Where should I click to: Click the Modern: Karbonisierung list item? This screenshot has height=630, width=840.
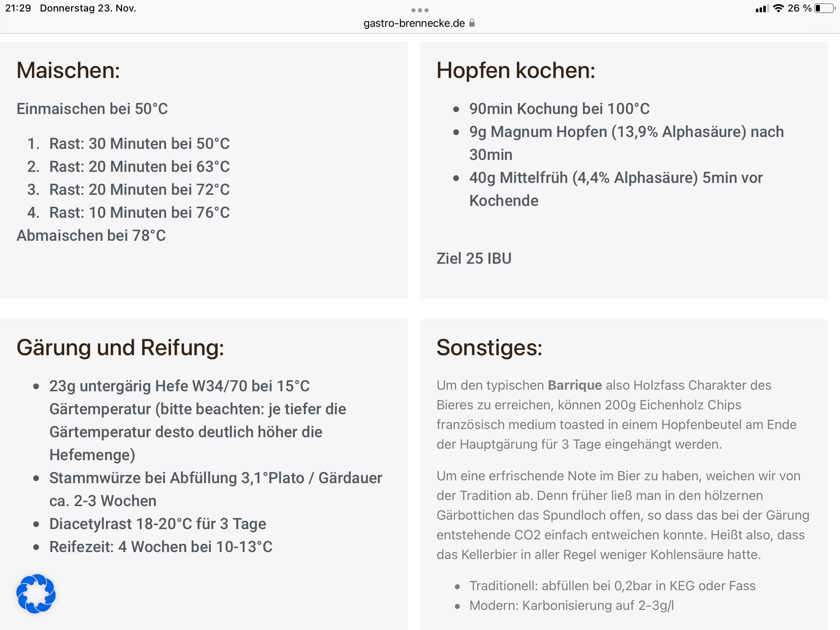pyautogui.click(x=571, y=605)
